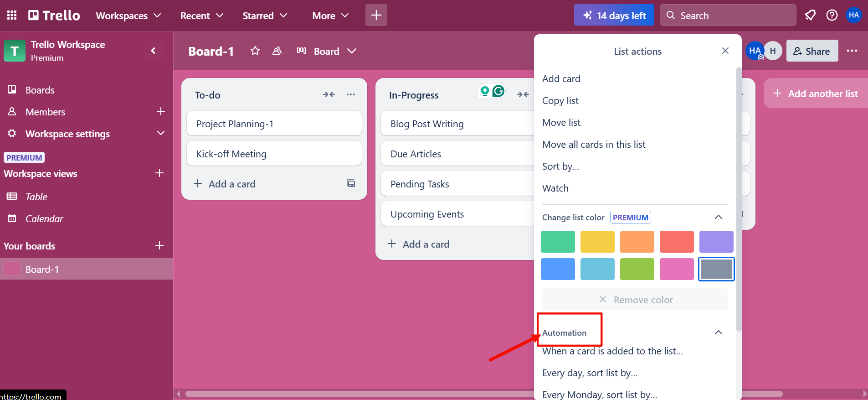Expand the Starred dropdown
Screen dimensions: 868x400
265,16
